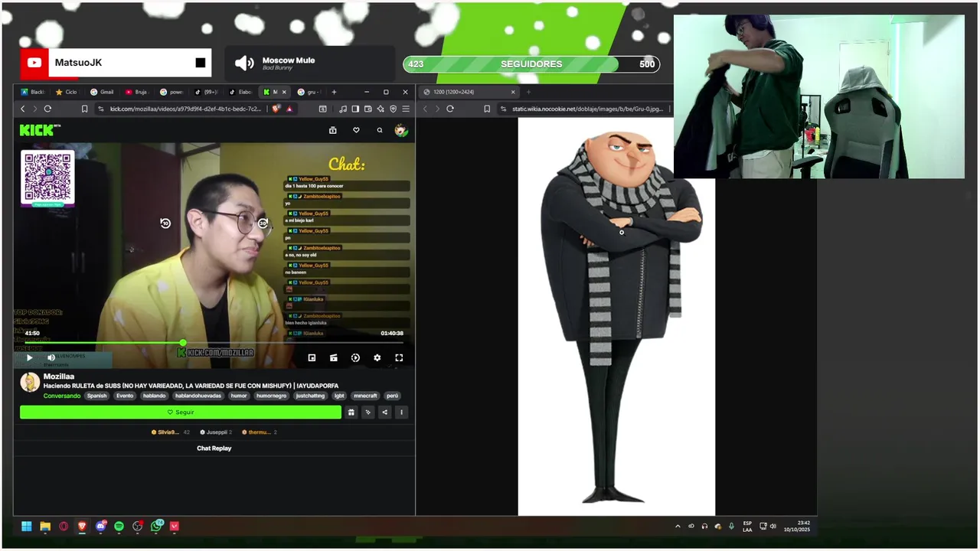This screenshot has width=980, height=551.
Task: Select the humornegro tag
Action: 272,396
